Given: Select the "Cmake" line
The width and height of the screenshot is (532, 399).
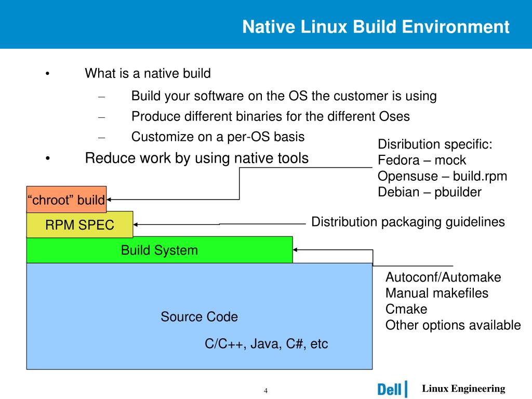Looking at the screenshot, I should [x=406, y=309].
